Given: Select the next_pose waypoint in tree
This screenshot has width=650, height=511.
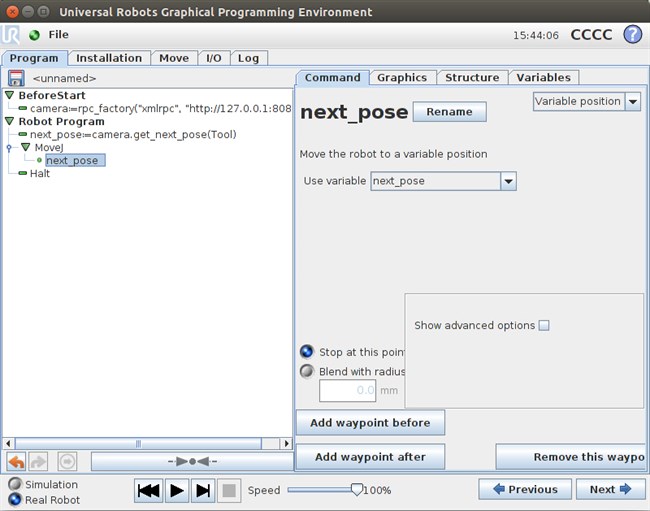Looking at the screenshot, I should coord(75,160).
